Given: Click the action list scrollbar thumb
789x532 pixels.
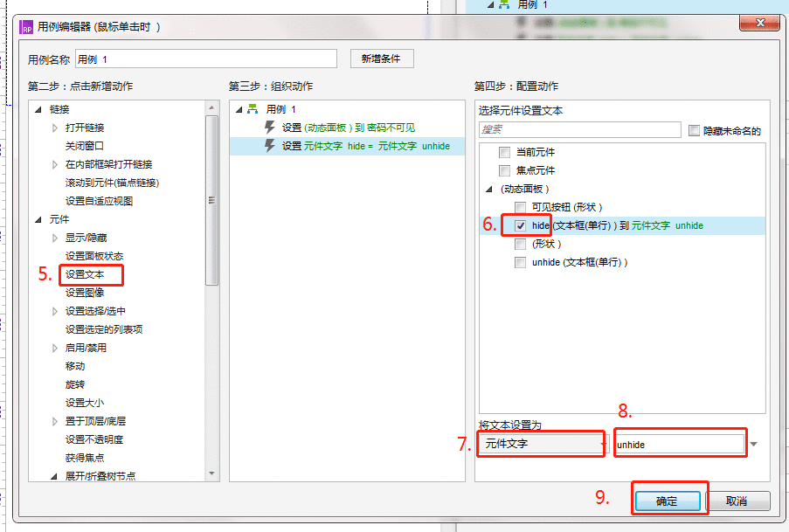Looking at the screenshot, I should [211, 200].
